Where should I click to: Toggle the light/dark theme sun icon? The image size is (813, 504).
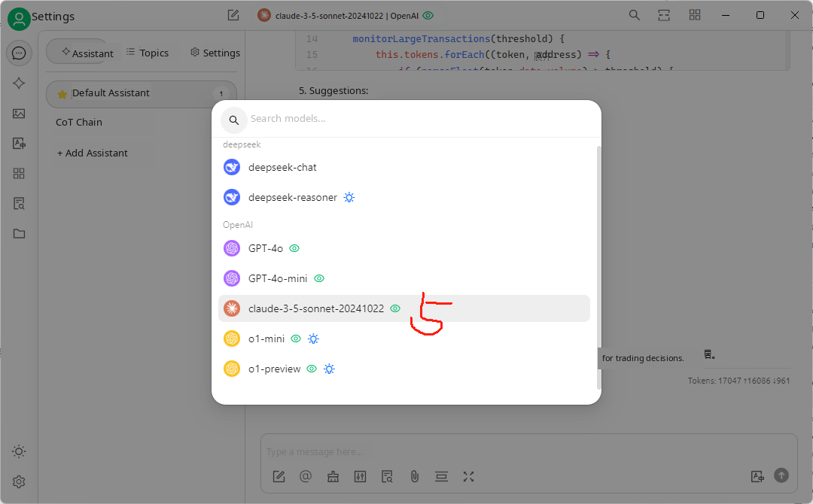(19, 451)
